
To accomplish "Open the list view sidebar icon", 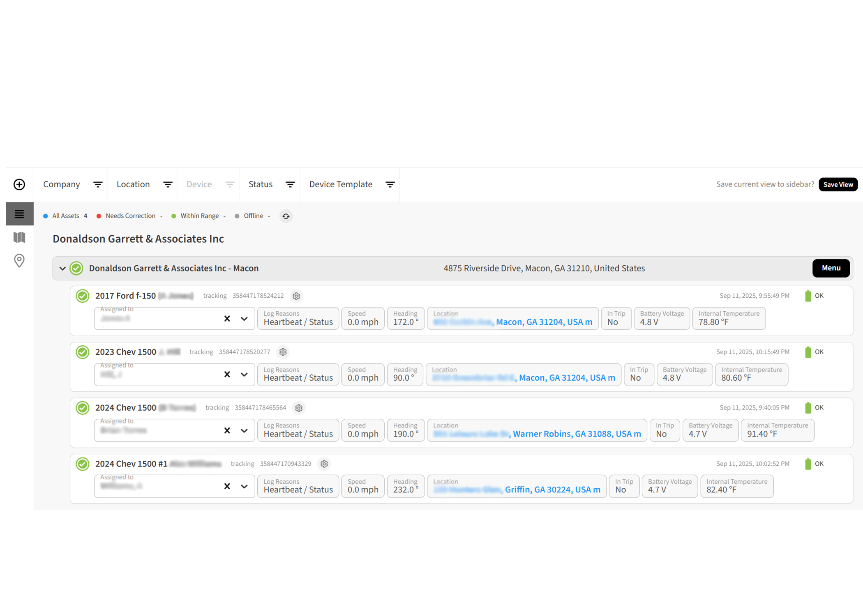I will click(x=19, y=214).
